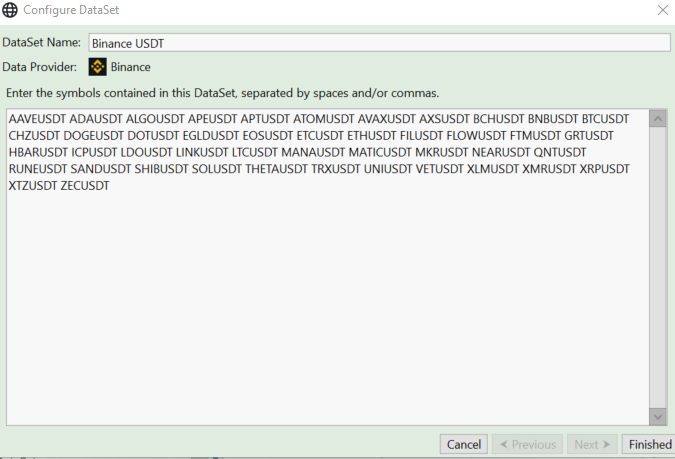Click the globe icon in the title bar
Screen dimensions: 675x459
click(x=9, y=10)
